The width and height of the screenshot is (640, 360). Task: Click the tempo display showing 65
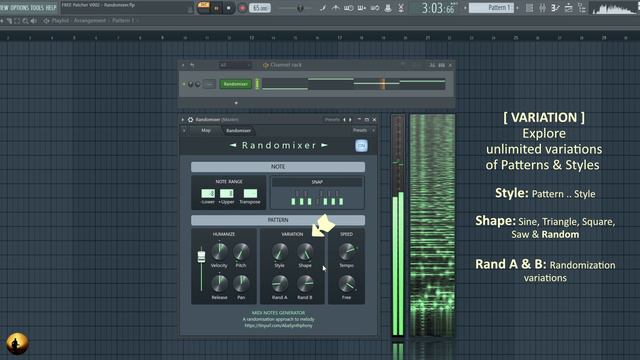(x=260, y=8)
